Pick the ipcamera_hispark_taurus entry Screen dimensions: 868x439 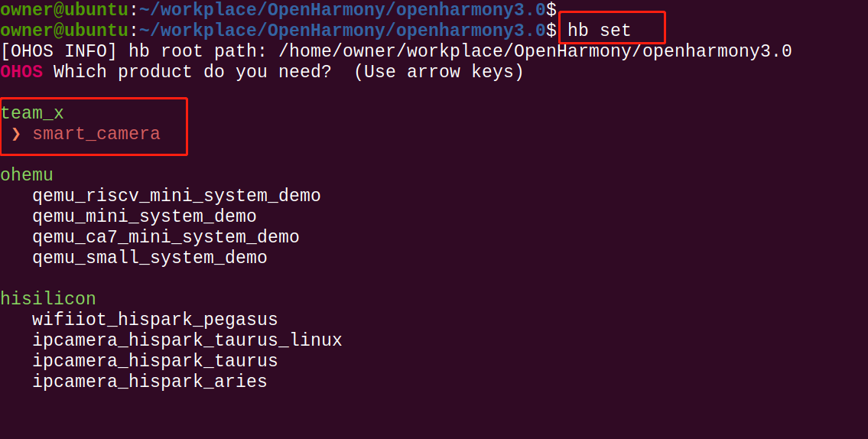[154, 361]
